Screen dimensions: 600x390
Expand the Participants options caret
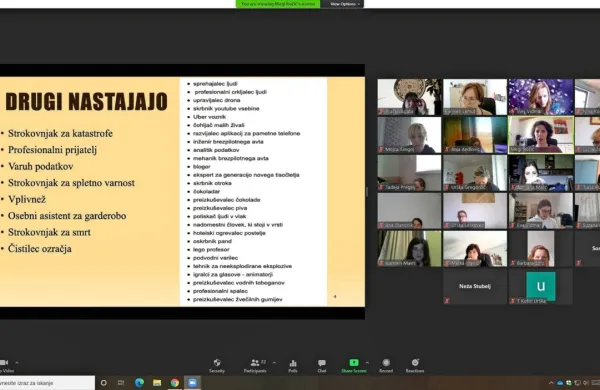pos(274,362)
